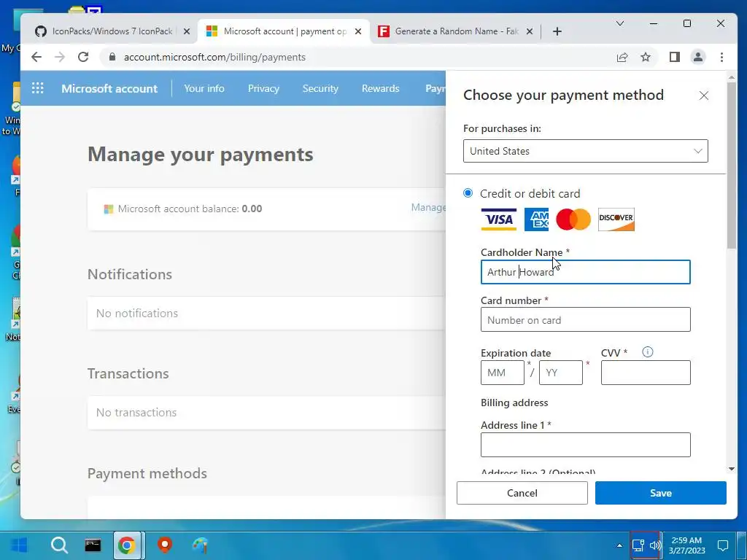This screenshot has height=560, width=747.
Task: Open the command prompt taskbar icon
Action: (93, 545)
